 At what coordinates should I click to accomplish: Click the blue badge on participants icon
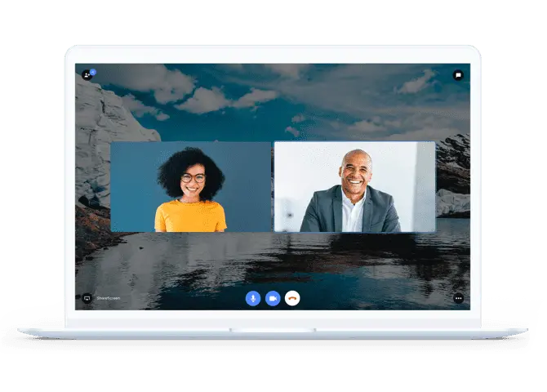click(x=93, y=72)
